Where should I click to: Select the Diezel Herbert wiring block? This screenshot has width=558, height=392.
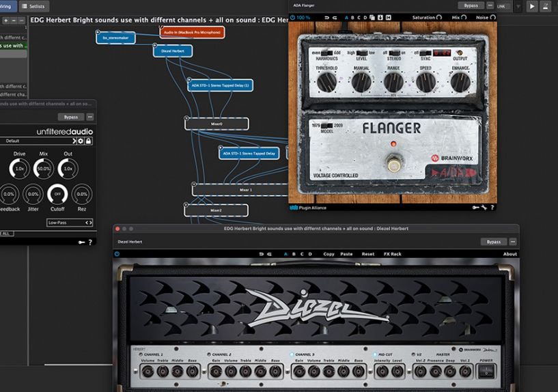click(x=173, y=51)
